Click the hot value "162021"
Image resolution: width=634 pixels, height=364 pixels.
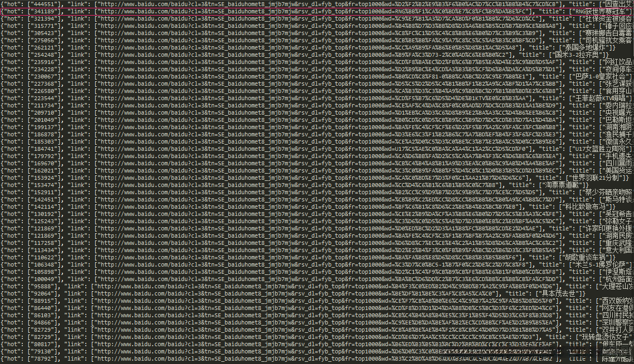45,170
